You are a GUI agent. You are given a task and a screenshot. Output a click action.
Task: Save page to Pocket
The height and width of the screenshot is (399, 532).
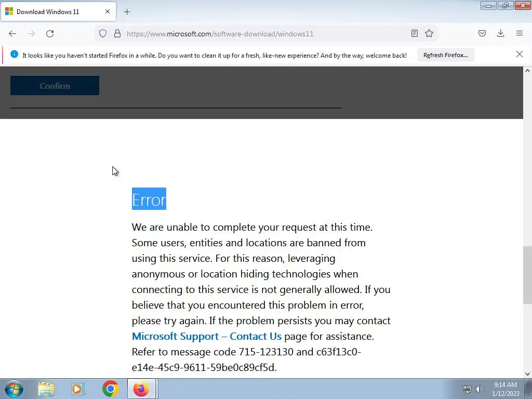coord(482,33)
